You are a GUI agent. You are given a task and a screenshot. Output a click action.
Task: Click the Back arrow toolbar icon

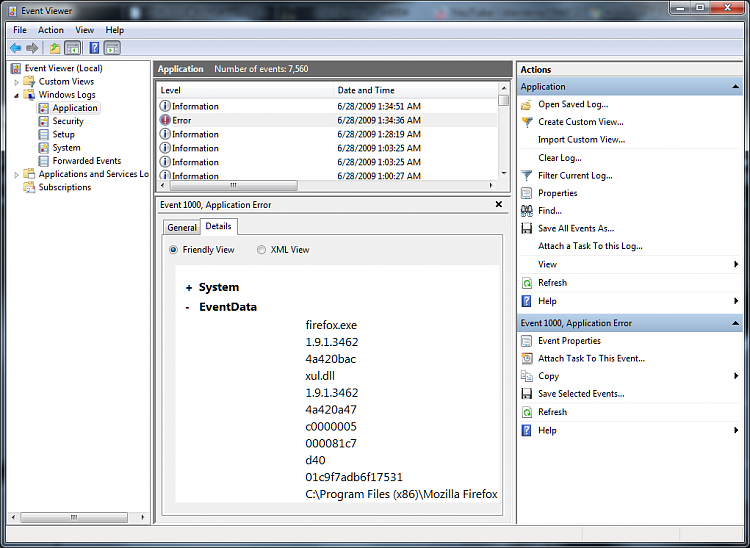click(15, 48)
